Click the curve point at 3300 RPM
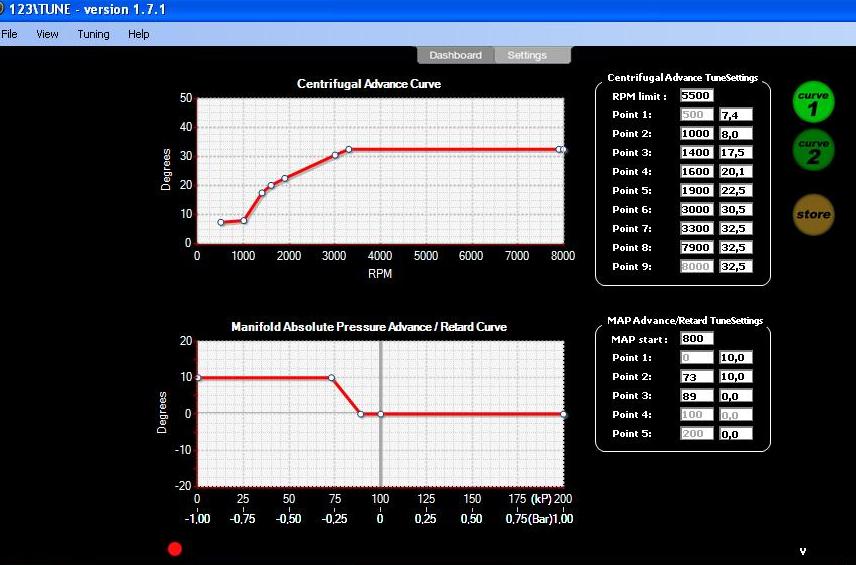856x565 pixels. point(349,149)
